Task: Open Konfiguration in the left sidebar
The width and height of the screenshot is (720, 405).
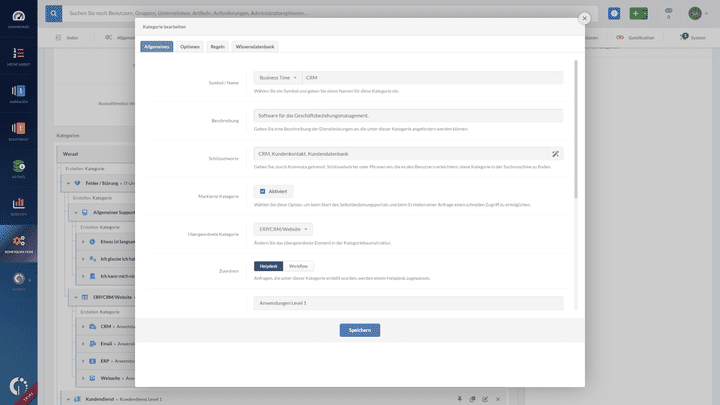Action: point(18,242)
